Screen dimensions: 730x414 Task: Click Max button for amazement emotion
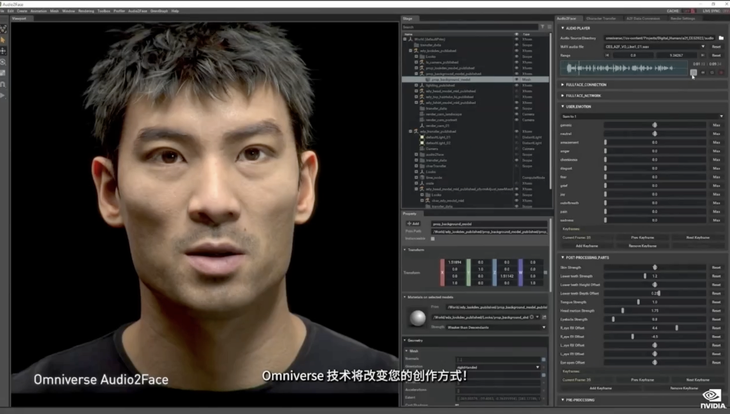[x=716, y=143]
